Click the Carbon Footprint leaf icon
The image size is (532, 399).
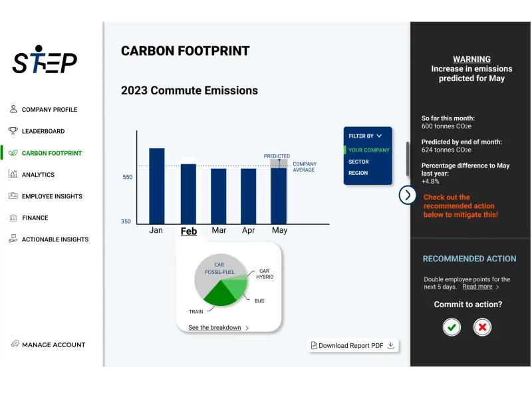click(x=13, y=153)
